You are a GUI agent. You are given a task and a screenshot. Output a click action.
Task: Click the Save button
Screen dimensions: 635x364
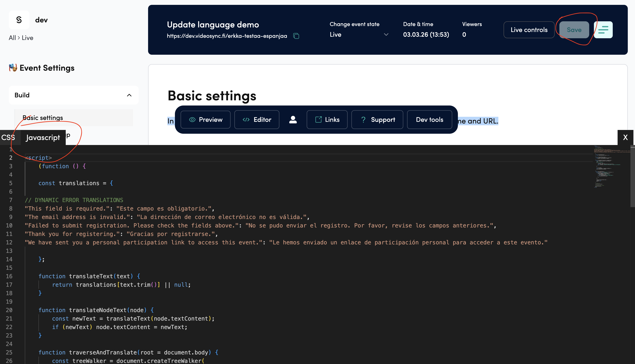click(574, 30)
